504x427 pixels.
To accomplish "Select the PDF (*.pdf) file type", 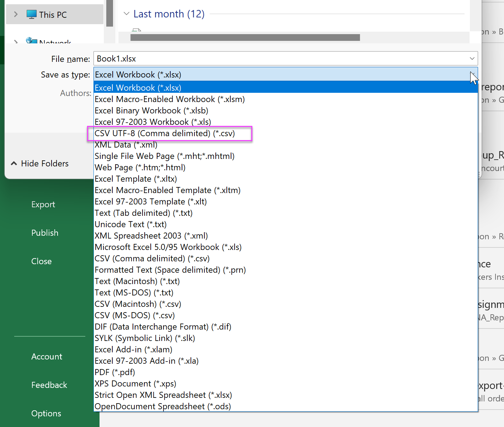I will (115, 372).
